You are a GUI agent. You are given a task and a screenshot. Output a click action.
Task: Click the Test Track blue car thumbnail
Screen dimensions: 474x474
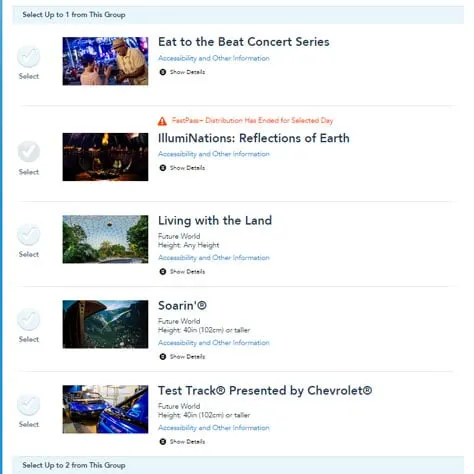click(105, 409)
